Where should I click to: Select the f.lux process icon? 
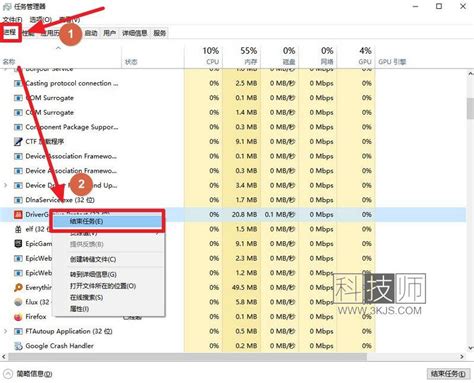click(x=18, y=302)
